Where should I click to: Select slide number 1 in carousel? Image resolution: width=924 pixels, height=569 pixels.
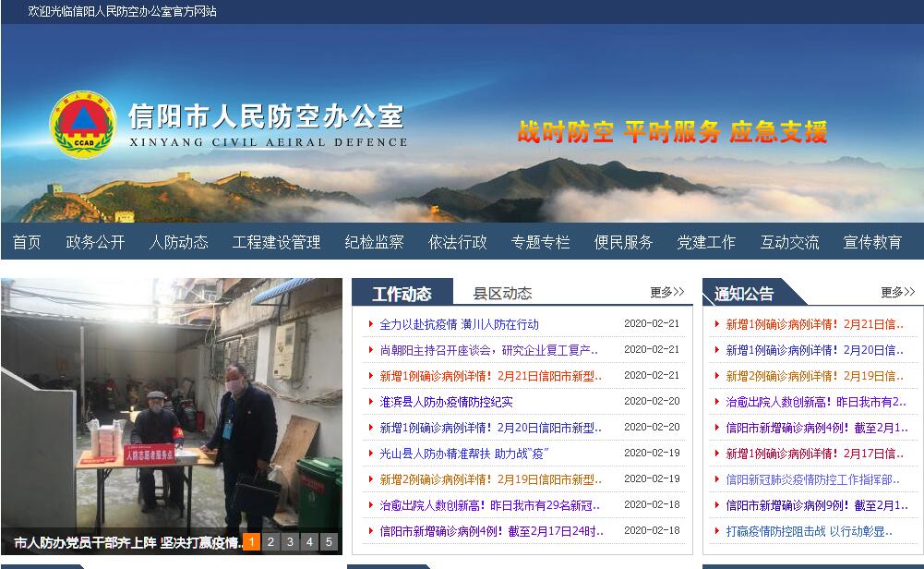(x=251, y=542)
